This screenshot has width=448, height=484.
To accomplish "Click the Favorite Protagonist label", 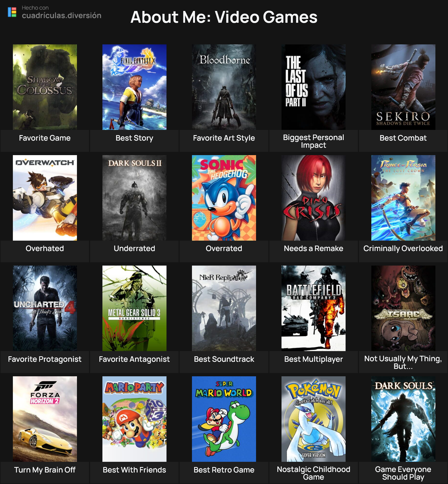I will point(45,359).
